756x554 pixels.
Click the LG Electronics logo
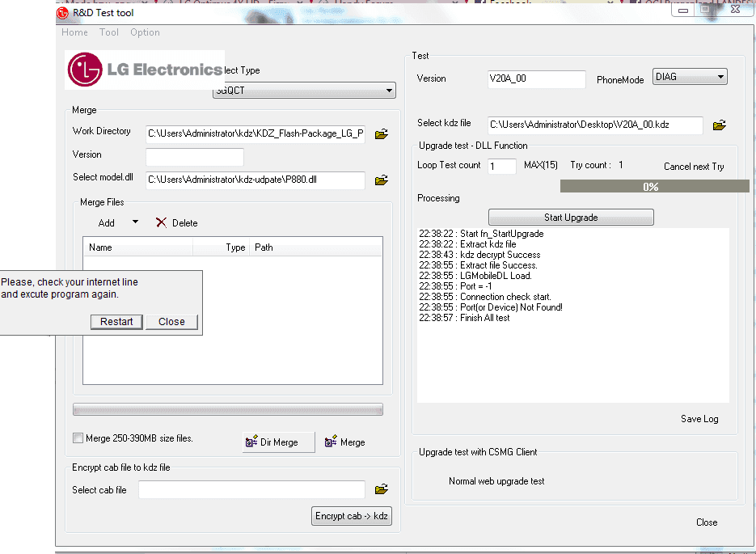(145, 70)
